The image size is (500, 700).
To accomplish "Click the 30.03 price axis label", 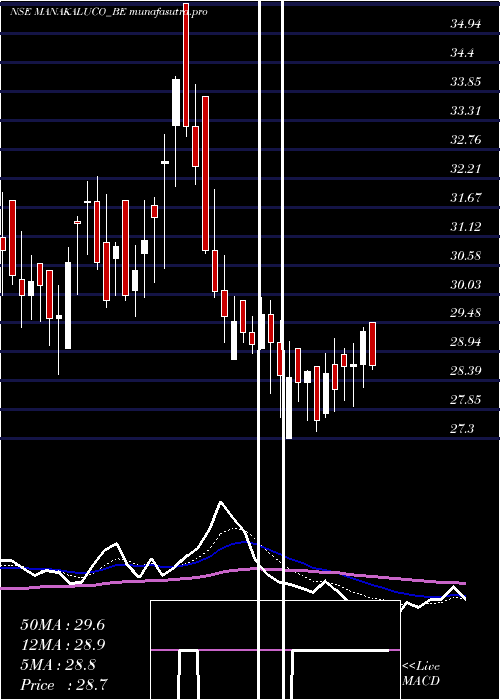I will (x=466, y=284).
